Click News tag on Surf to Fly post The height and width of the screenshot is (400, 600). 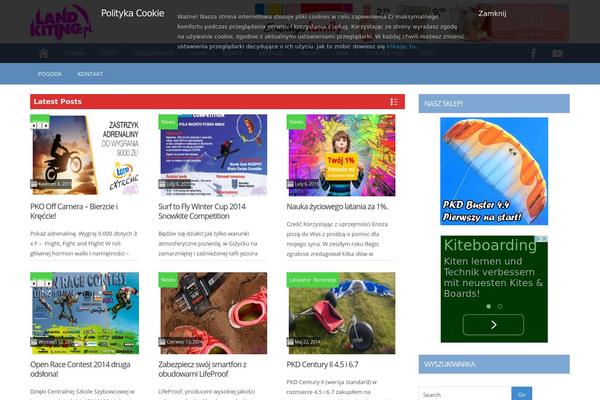click(x=168, y=122)
